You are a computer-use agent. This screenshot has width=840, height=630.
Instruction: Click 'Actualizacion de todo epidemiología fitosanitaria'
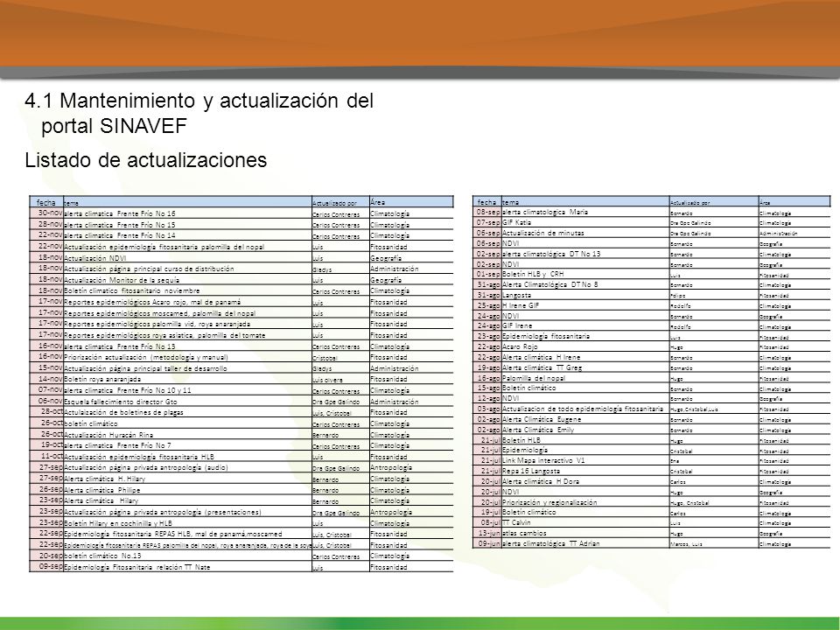[583, 409]
